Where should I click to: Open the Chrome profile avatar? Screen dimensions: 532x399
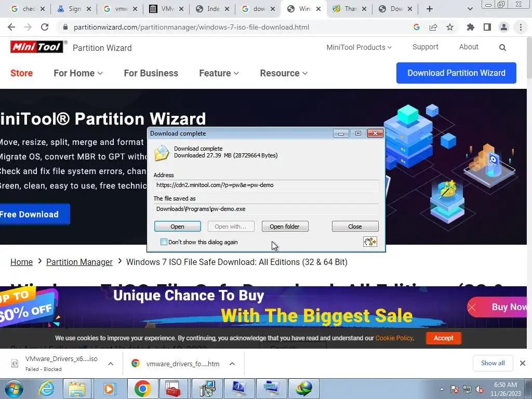coord(504,27)
